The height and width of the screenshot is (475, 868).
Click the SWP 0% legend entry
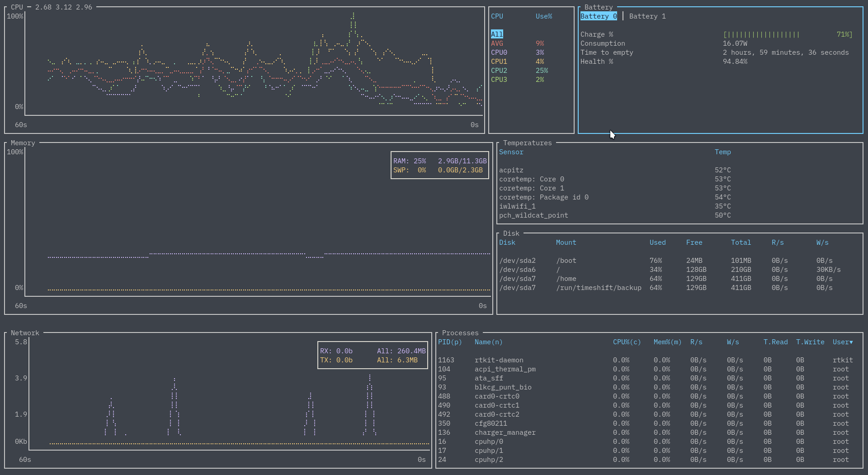coord(438,170)
